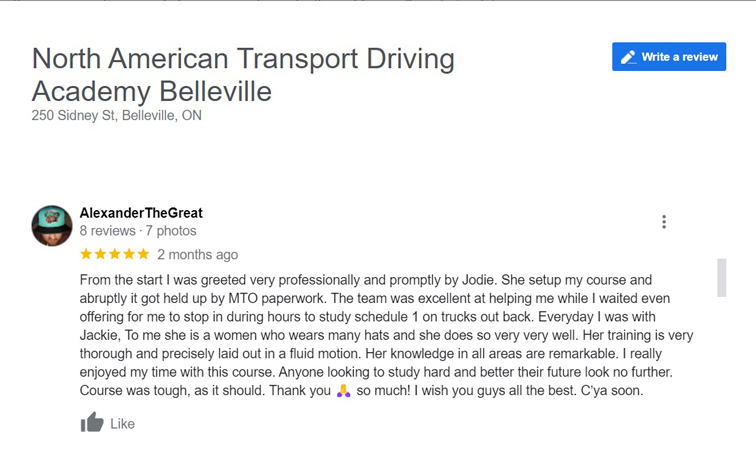Screen dimensions: 756x453
Task: Click the third star of the rating
Action: (115, 254)
